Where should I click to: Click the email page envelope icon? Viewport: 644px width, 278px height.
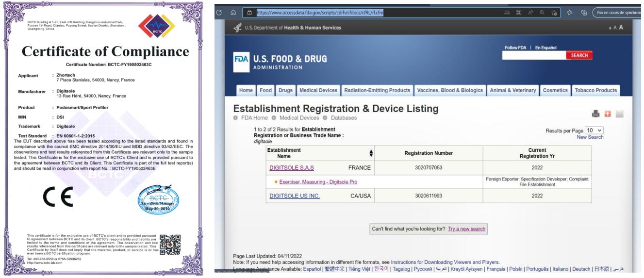tap(619, 113)
